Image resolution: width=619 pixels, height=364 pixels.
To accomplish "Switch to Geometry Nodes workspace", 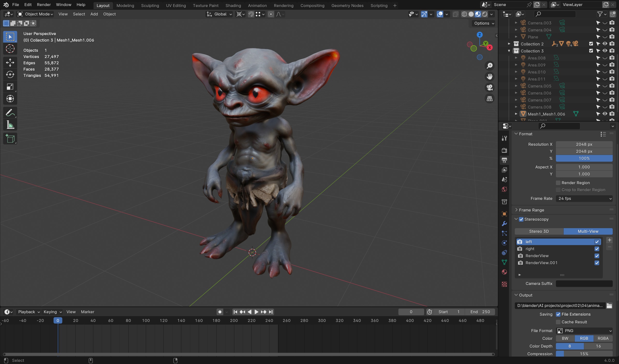I will click(347, 5).
